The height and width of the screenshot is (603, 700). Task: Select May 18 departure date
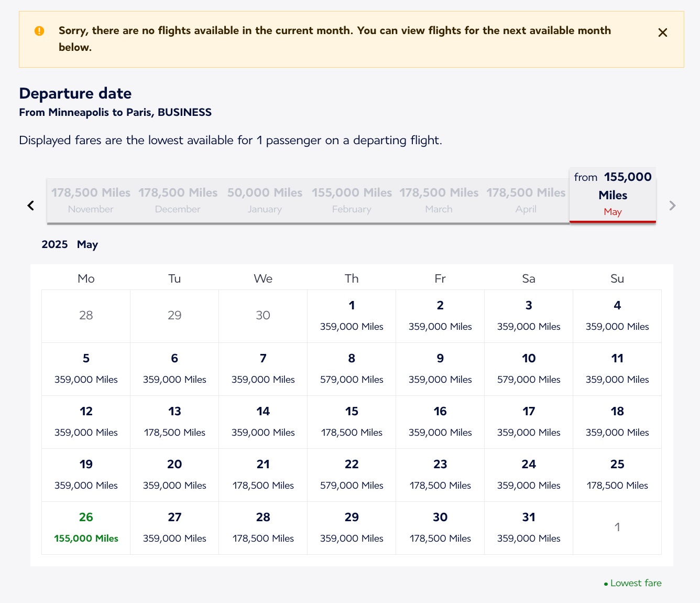click(x=617, y=422)
